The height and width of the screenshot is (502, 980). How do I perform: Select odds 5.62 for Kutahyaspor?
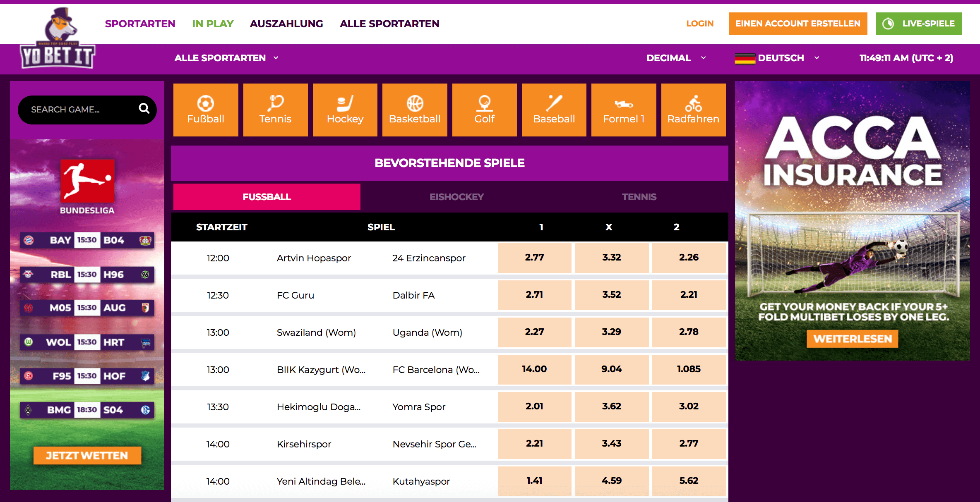[x=689, y=481]
